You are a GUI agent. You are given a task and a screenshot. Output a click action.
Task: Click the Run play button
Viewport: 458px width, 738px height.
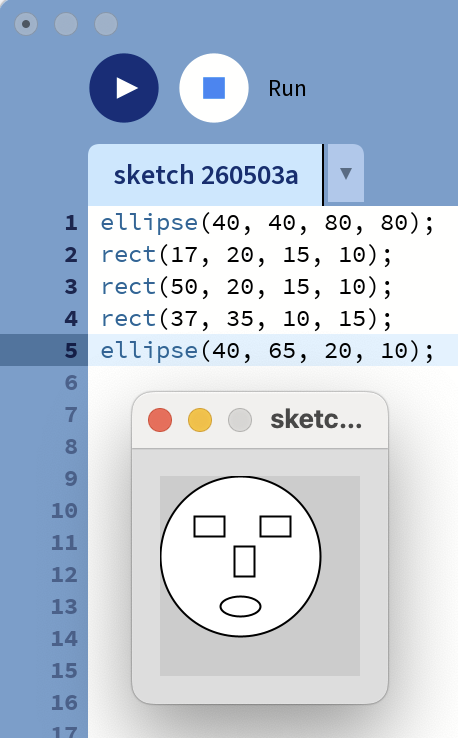click(124, 88)
